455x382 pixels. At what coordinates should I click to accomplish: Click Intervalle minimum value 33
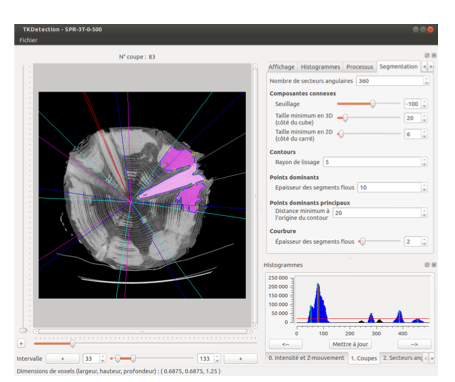[x=91, y=359]
